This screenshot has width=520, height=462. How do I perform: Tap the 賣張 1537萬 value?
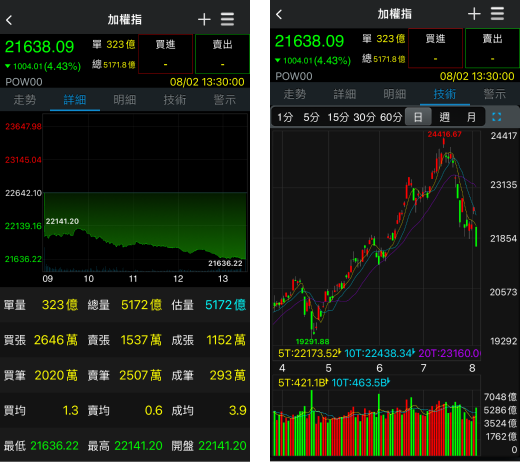pyautogui.click(x=141, y=340)
